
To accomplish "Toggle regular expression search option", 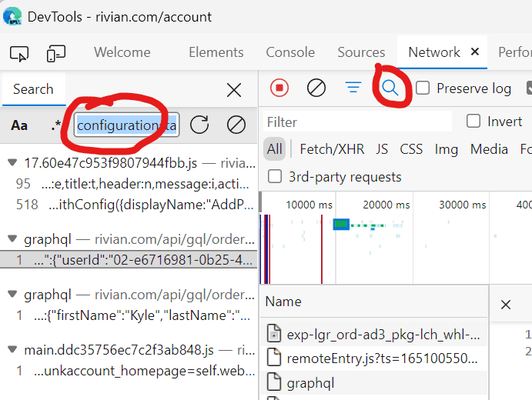I will [x=56, y=125].
